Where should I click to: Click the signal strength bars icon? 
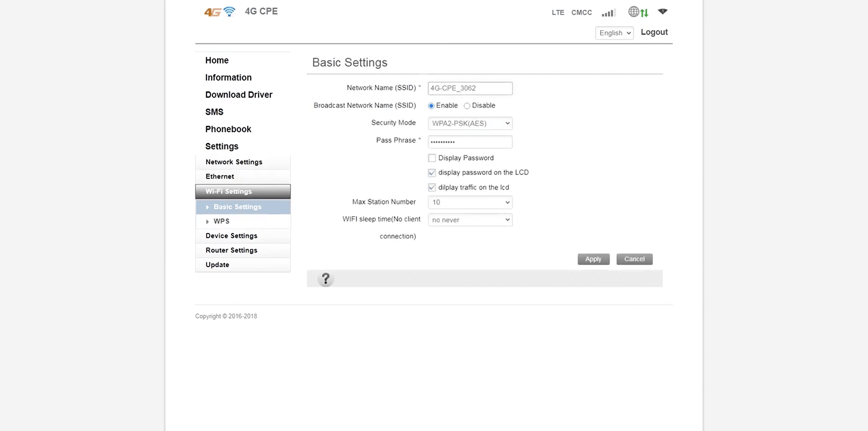tap(608, 13)
